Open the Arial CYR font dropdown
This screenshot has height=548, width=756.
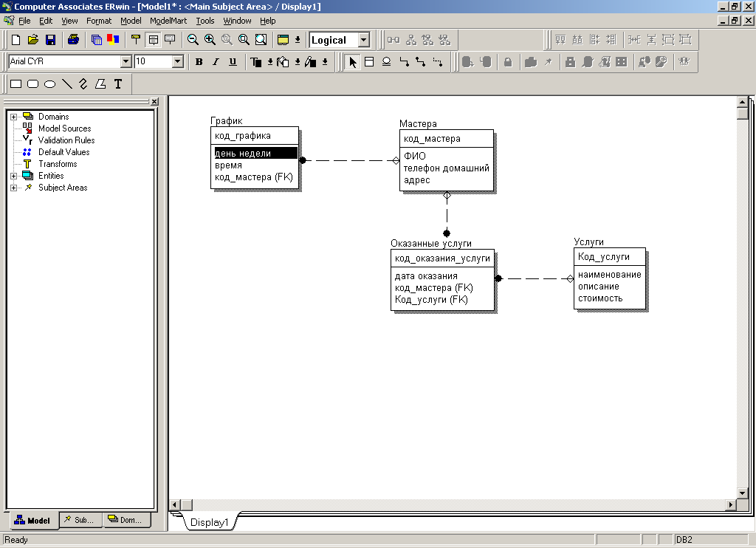(126, 61)
